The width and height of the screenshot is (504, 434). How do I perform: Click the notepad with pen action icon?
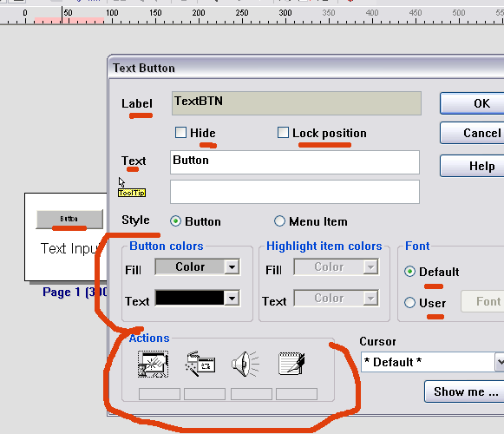coord(291,364)
